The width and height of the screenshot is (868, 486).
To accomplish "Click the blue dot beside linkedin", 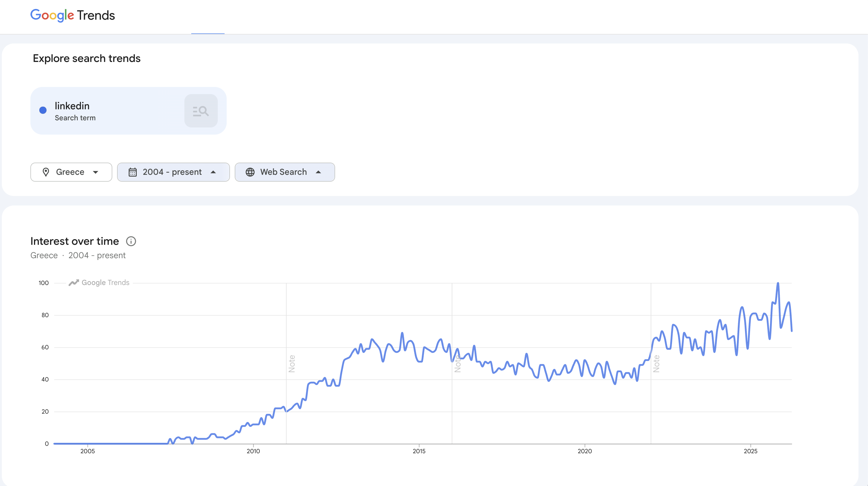I will 43,110.
